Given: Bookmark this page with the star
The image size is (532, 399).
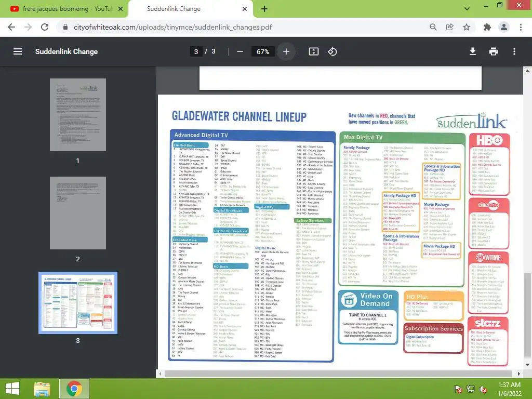Looking at the screenshot, I should (467, 27).
